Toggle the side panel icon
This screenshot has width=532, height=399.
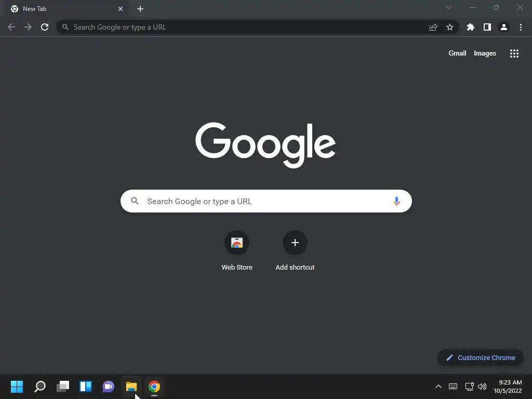coord(487,27)
